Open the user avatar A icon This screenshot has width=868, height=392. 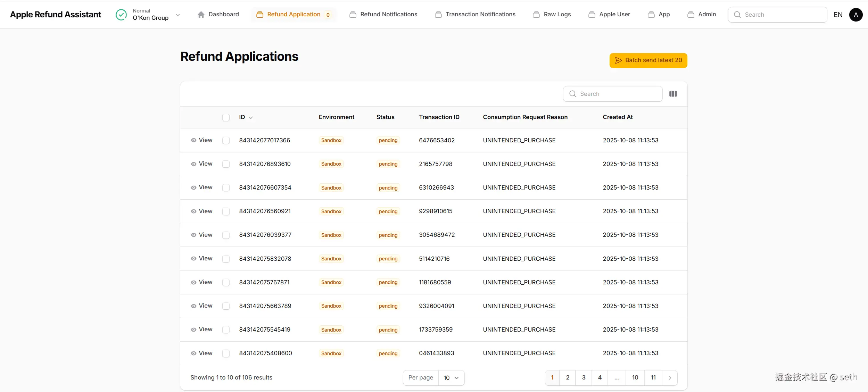point(855,15)
